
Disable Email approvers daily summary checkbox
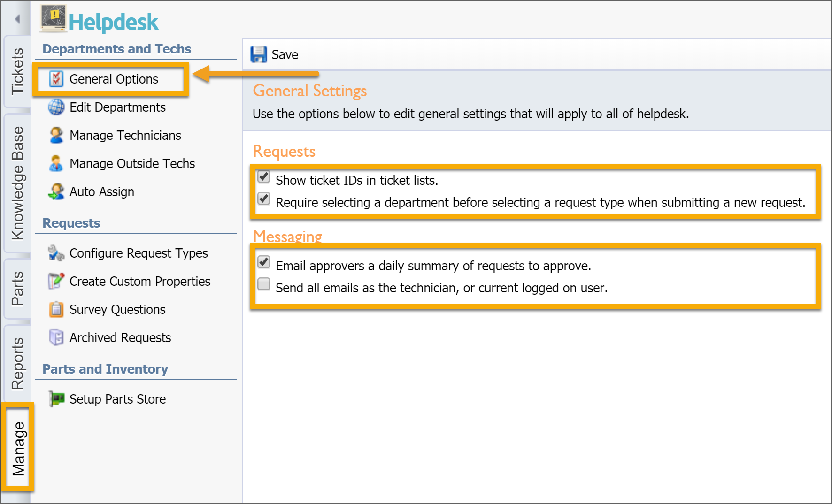pos(264,262)
